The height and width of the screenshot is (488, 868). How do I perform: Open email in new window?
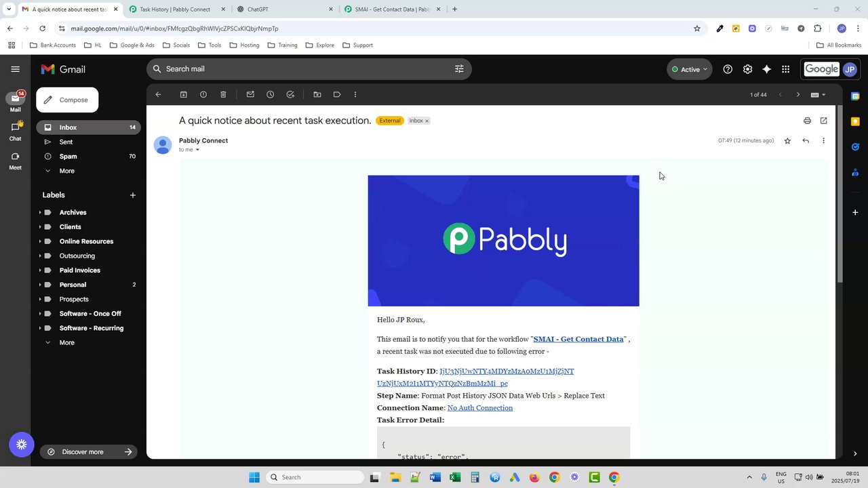point(823,121)
